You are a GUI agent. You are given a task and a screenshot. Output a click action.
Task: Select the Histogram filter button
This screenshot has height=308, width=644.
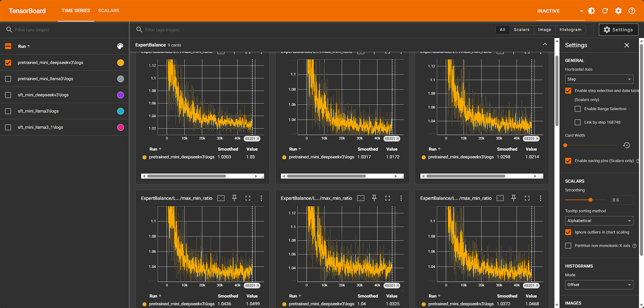[x=571, y=30]
